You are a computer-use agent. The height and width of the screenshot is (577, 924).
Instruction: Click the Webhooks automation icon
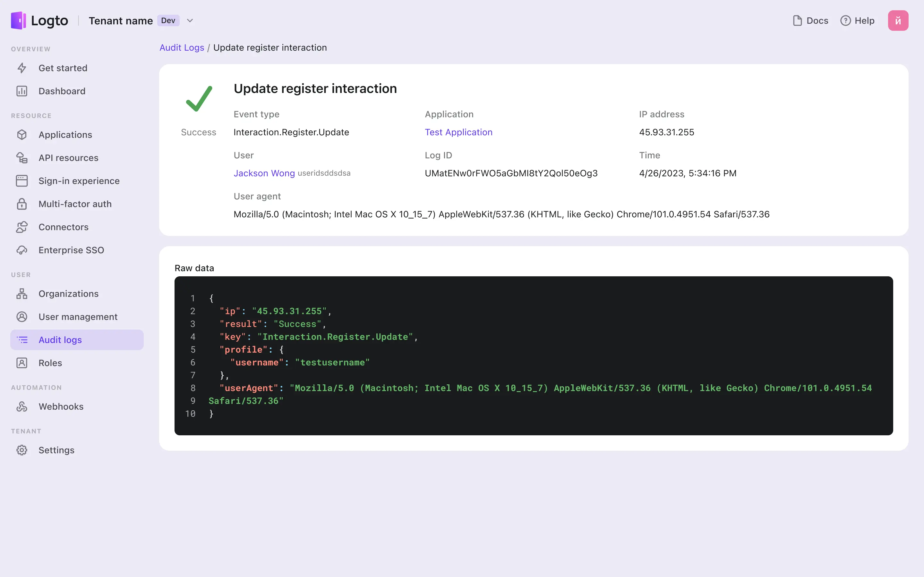tap(22, 406)
